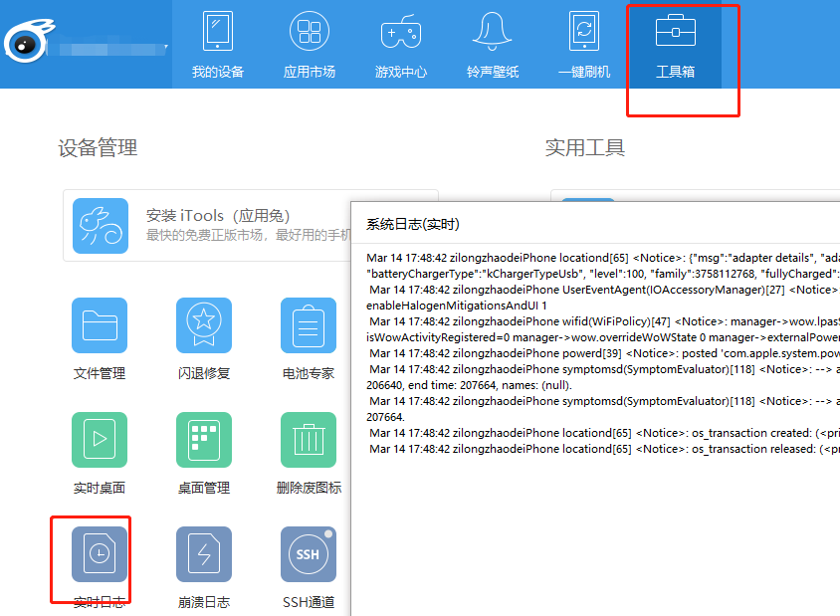Screen dimensions: 840x616
Task: Select the Toolbox (工具箱) tab
Action: point(675,45)
